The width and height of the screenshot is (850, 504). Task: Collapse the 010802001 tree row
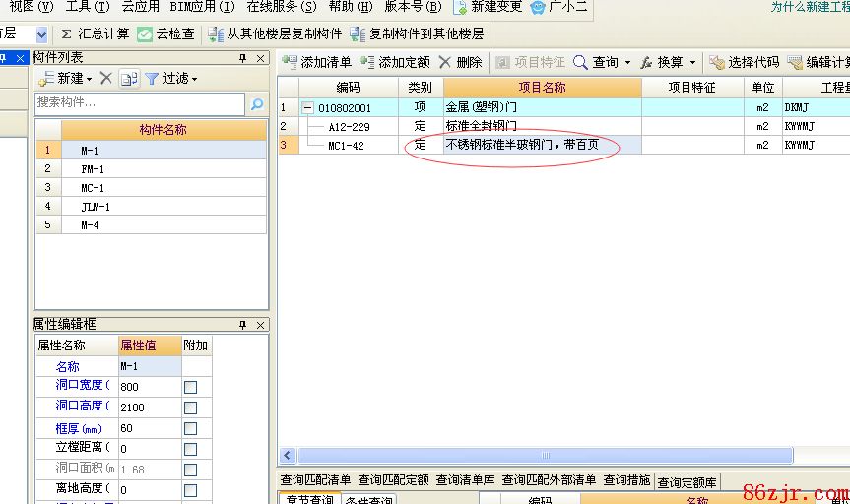[x=307, y=107]
